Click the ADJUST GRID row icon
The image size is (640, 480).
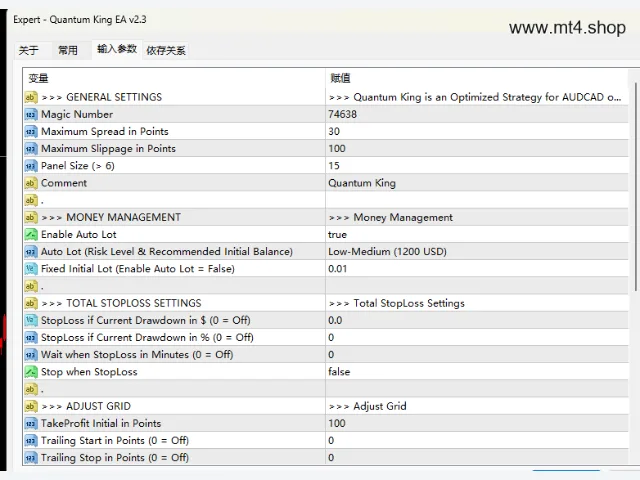(31, 406)
